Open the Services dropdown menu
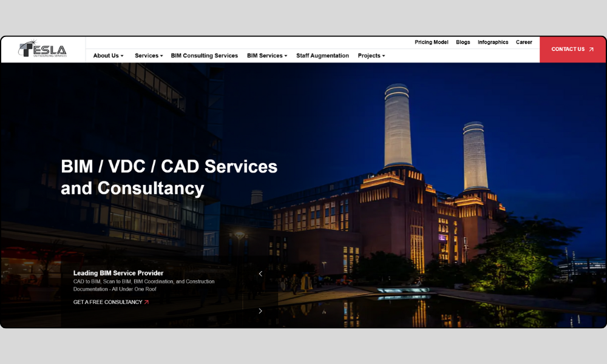This screenshot has width=607, height=364. [149, 56]
